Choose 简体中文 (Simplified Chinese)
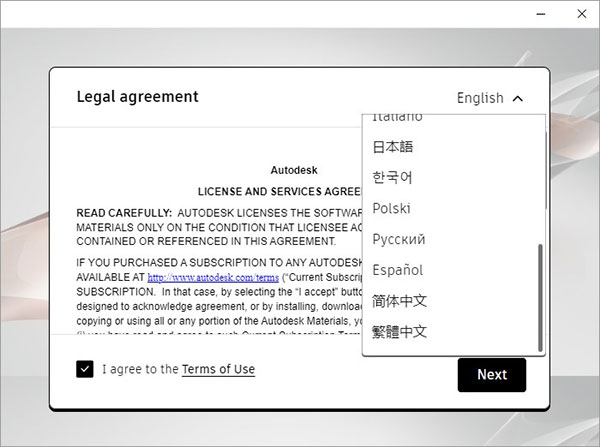This screenshot has height=447, width=600. coord(399,301)
